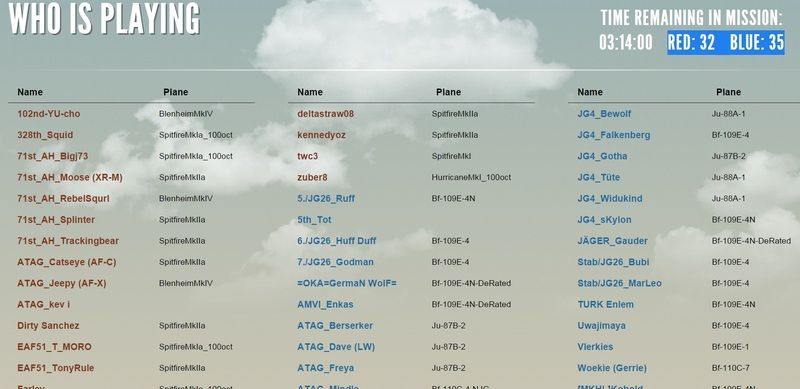Select player JÄGER_Gauder
Screen dimensions: 800x389
pos(613,241)
